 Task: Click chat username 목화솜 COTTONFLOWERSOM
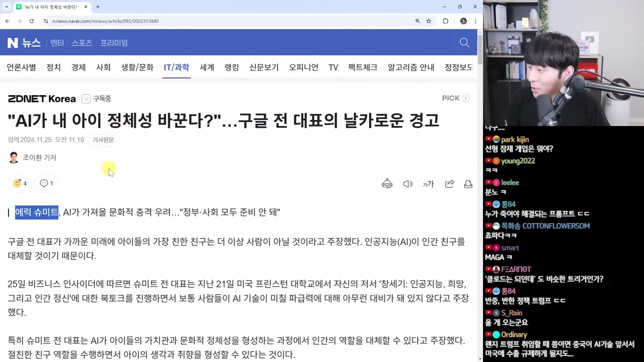(545, 226)
